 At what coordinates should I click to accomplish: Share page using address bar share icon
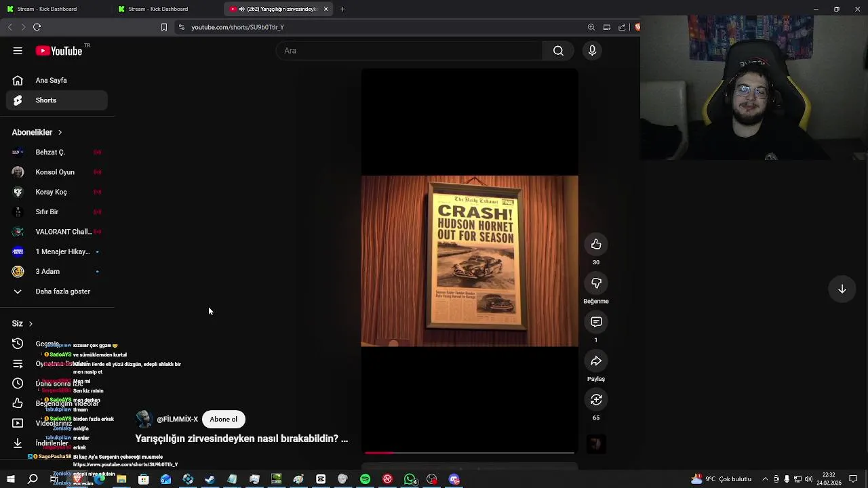(x=622, y=27)
